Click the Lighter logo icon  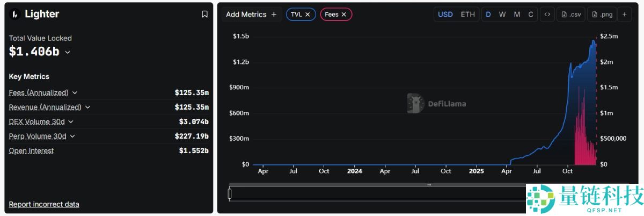click(x=15, y=15)
